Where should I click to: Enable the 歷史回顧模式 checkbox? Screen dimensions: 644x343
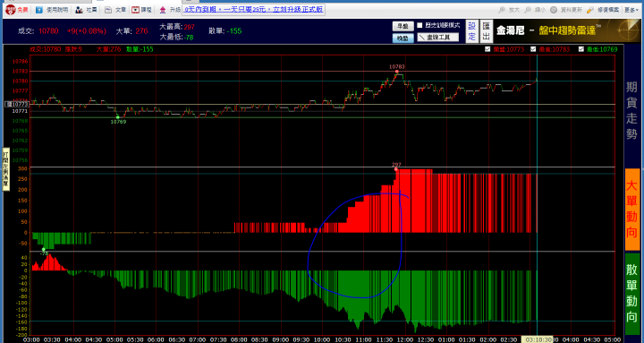[419, 25]
